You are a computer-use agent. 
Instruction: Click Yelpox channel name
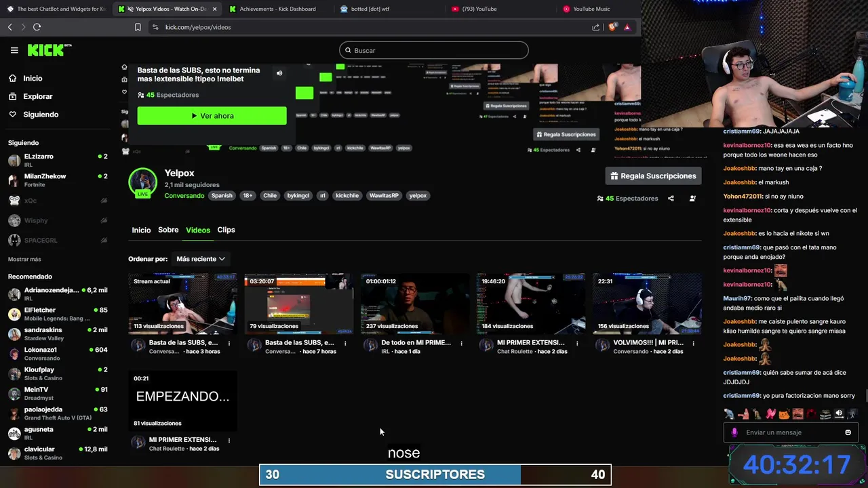[x=179, y=174]
